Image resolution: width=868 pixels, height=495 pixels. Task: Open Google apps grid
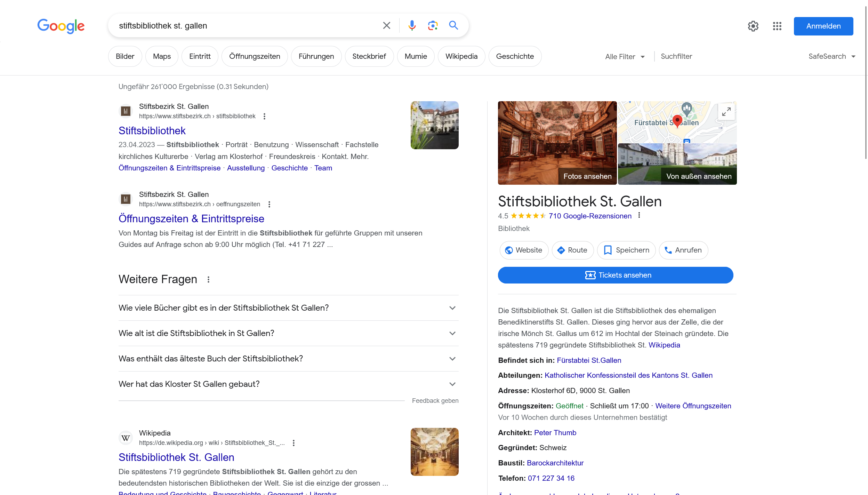pyautogui.click(x=777, y=26)
